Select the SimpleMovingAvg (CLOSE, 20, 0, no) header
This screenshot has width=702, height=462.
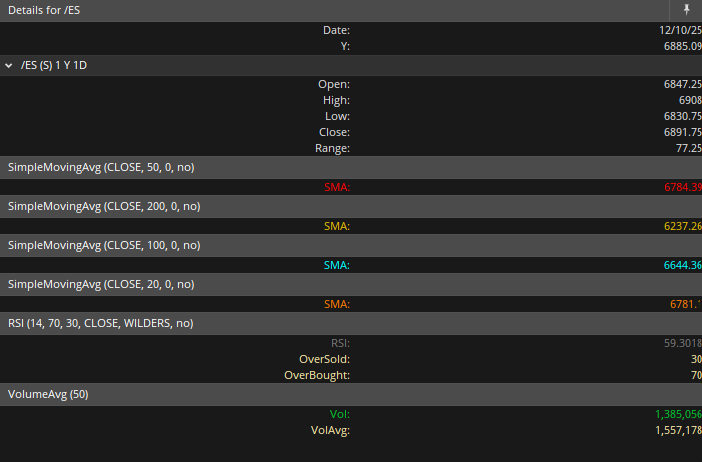(x=101, y=284)
